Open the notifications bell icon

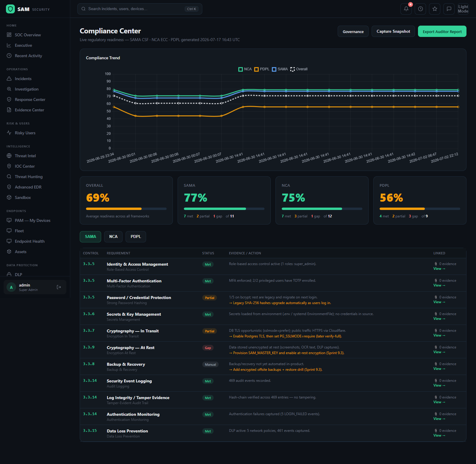[406, 9]
